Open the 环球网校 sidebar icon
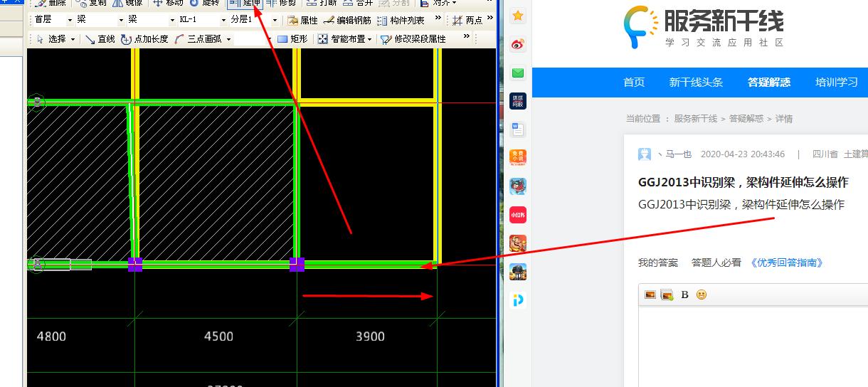The height and width of the screenshot is (387, 868). pyautogui.click(x=518, y=101)
